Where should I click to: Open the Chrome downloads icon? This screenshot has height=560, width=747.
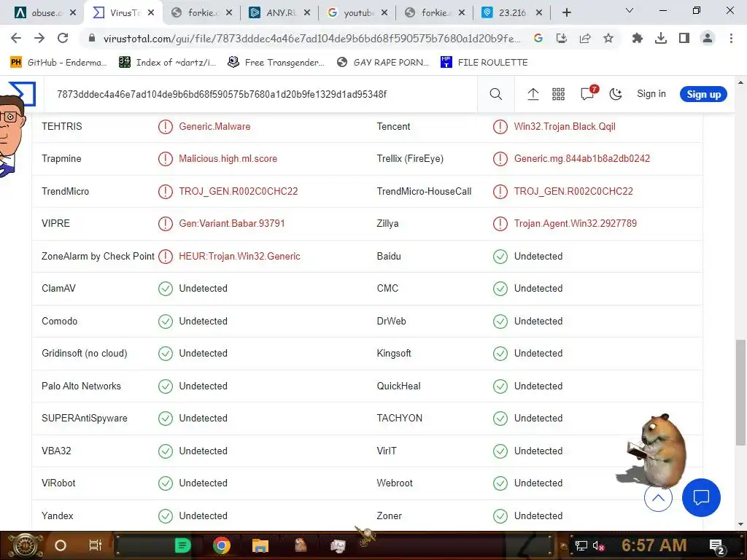click(661, 38)
